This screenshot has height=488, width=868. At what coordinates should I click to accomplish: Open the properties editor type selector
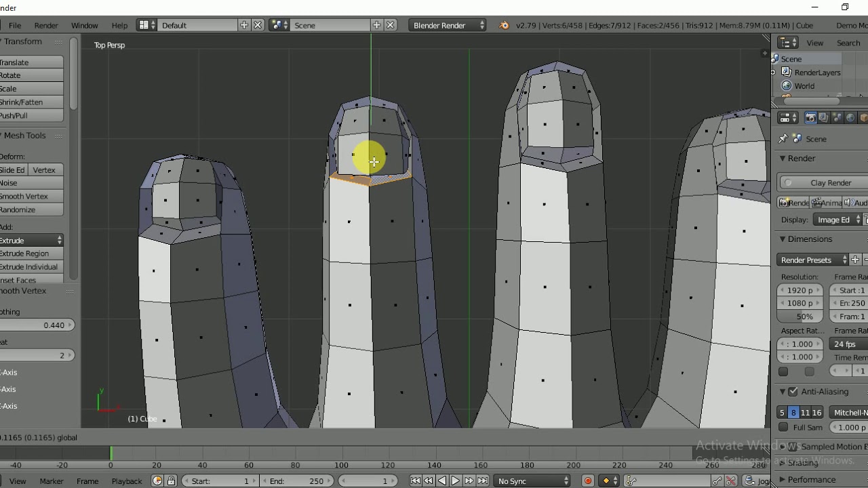click(788, 118)
